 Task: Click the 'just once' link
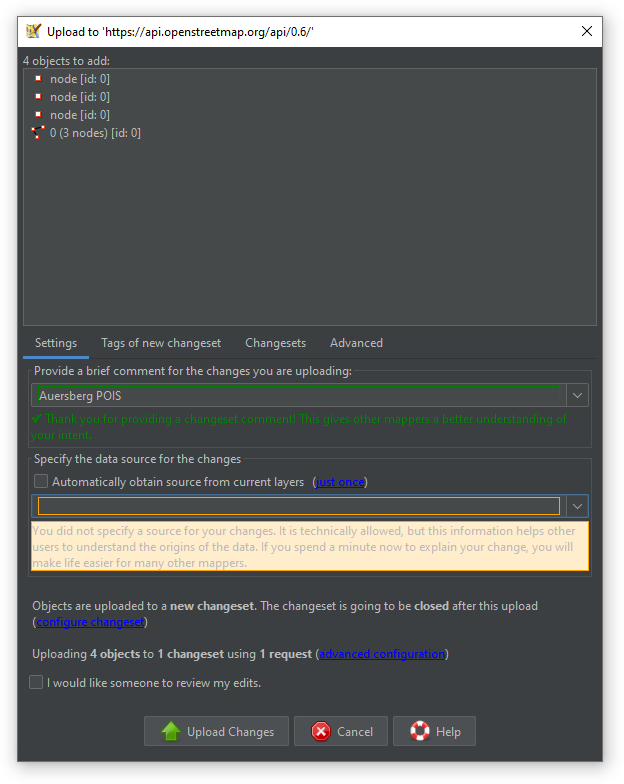[340, 482]
